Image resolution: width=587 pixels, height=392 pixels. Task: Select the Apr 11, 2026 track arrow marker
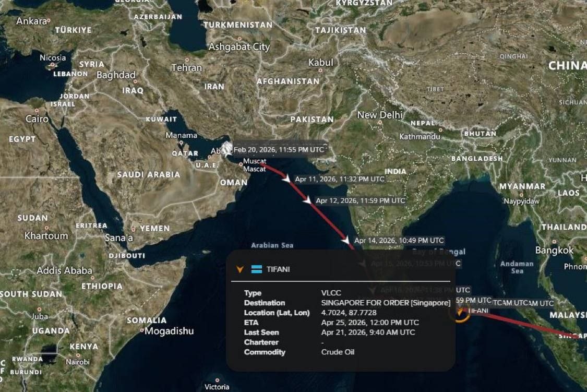coord(286,179)
